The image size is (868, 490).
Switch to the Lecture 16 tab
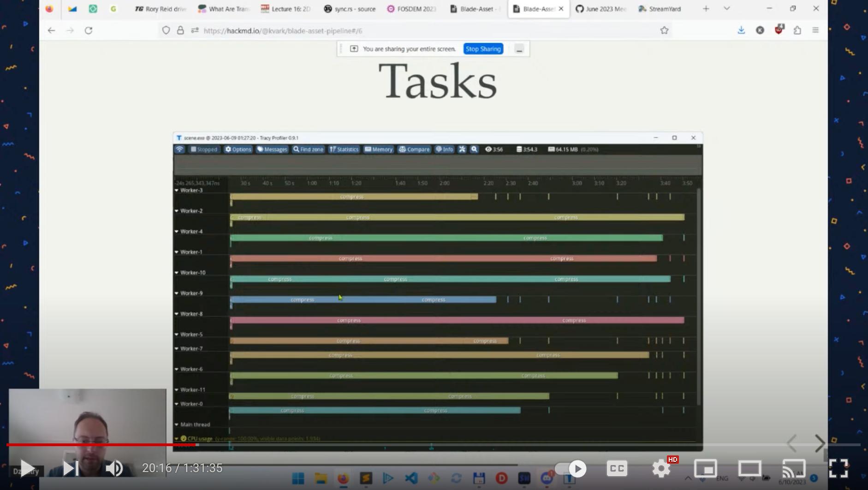[286, 9]
